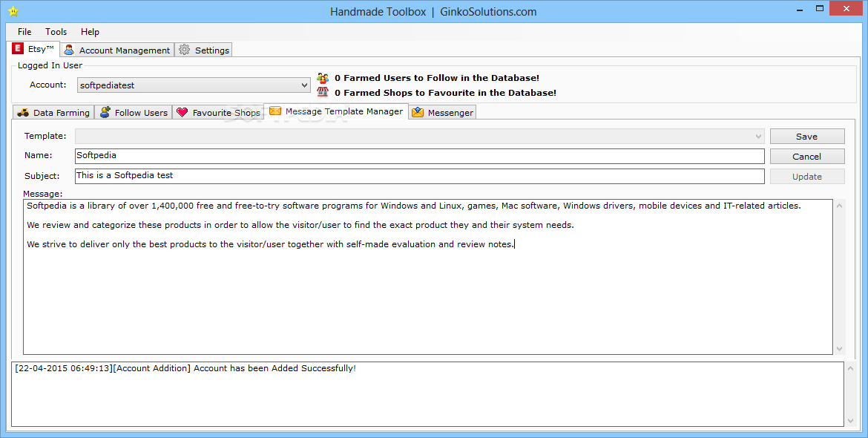Click the '0 Farmed Users to Follow' text
This screenshot has height=438, width=868.
(437, 78)
